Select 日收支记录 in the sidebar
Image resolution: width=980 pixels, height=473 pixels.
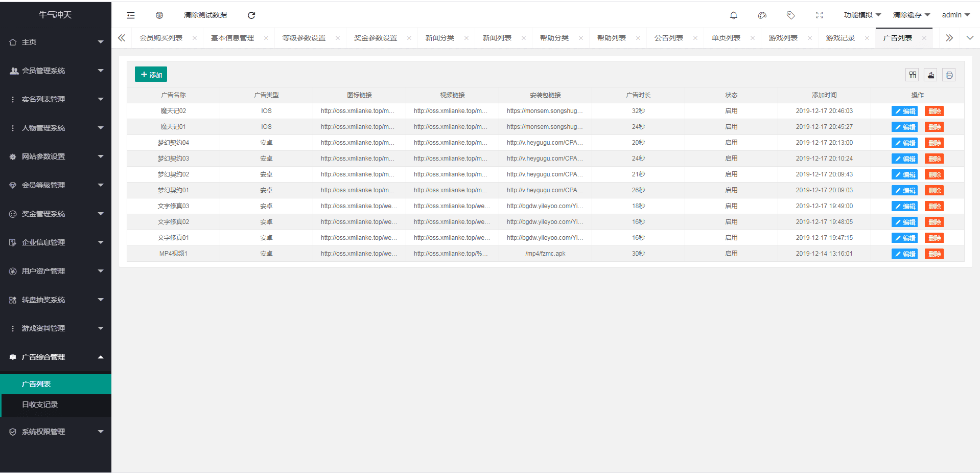click(x=40, y=404)
